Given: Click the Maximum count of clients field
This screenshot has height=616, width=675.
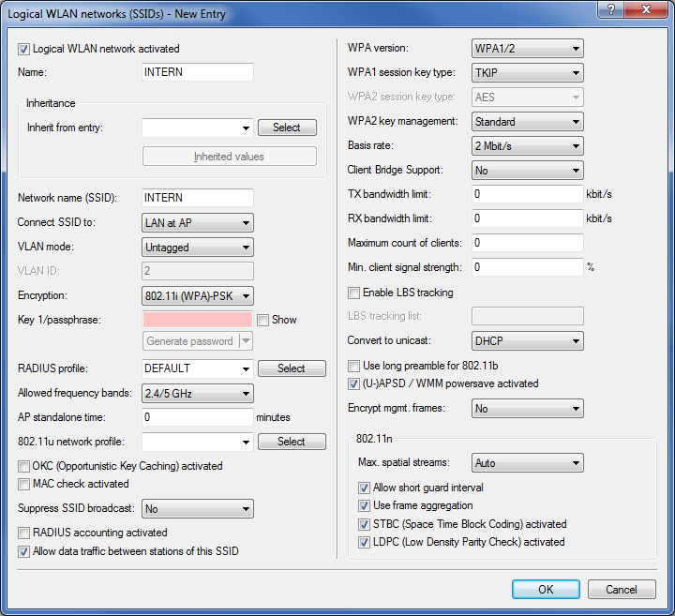Looking at the screenshot, I should [528, 243].
